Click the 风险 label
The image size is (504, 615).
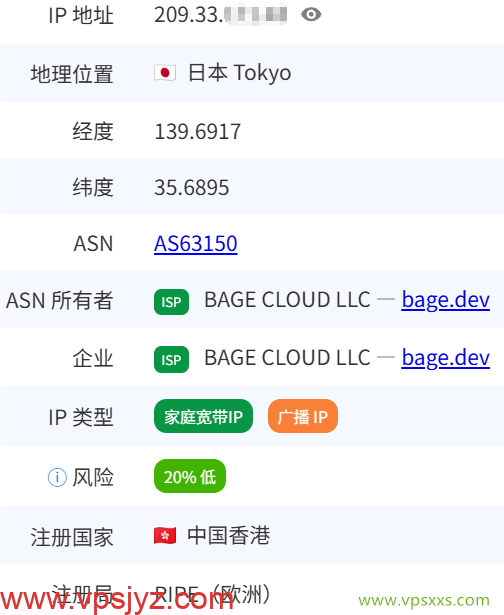[93, 477]
